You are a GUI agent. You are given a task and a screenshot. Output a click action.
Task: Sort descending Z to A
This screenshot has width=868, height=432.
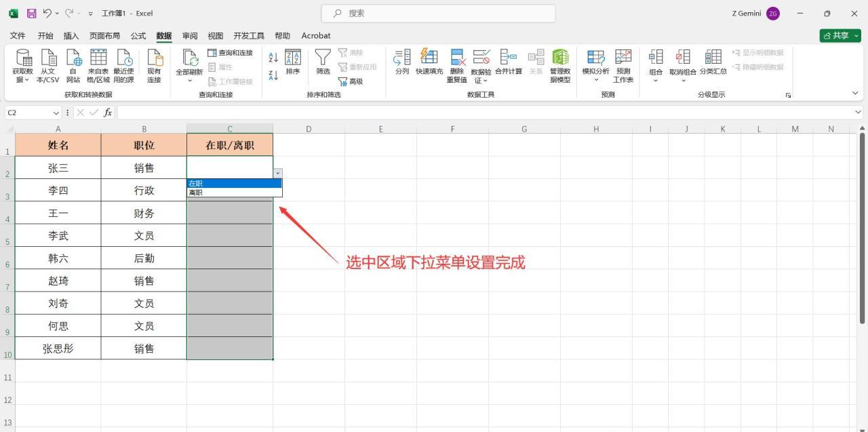pos(273,75)
